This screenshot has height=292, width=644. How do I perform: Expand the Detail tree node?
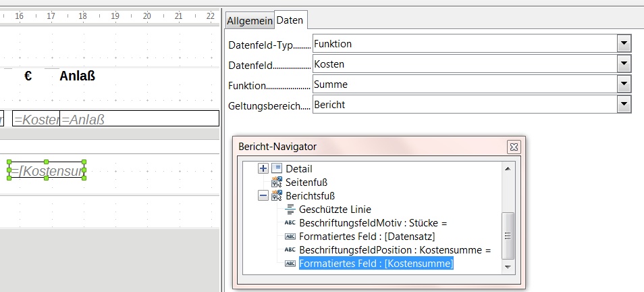pos(263,168)
